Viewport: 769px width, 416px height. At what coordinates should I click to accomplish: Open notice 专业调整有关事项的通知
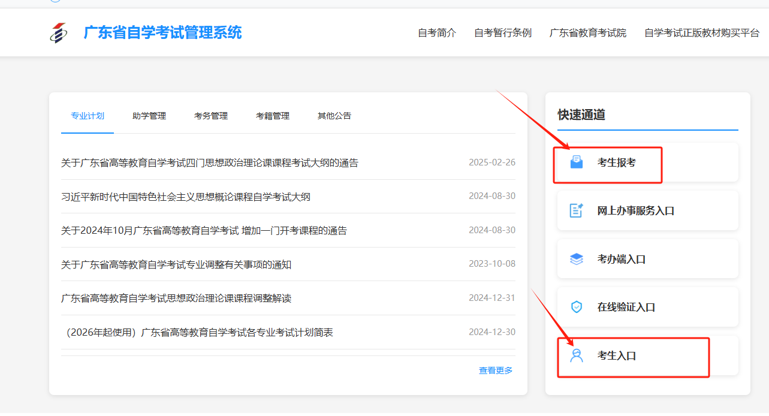pos(176,265)
